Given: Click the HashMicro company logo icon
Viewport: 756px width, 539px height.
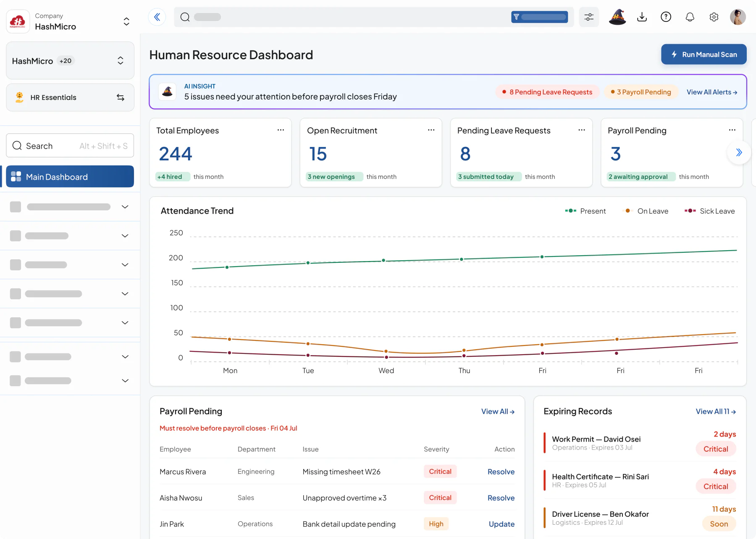Looking at the screenshot, I should tap(18, 21).
